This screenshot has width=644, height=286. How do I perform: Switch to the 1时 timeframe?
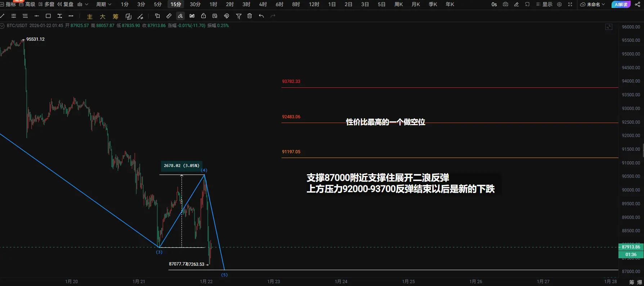point(213,4)
